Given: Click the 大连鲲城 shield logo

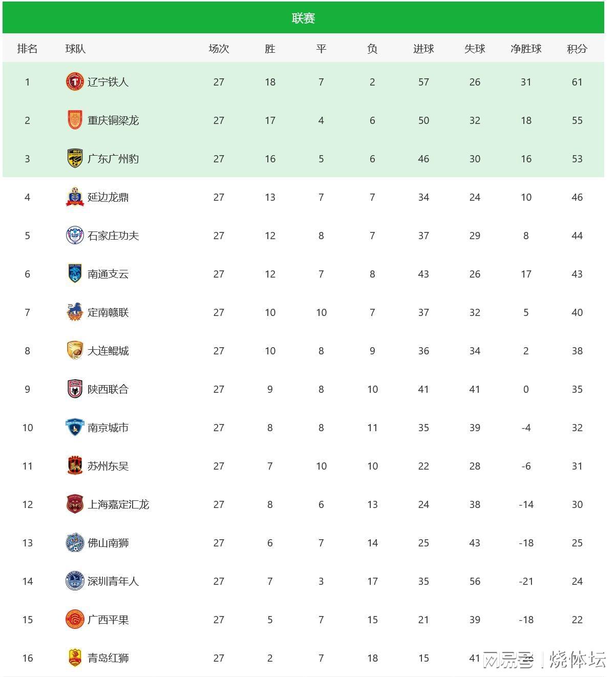Looking at the screenshot, I should [x=75, y=351].
